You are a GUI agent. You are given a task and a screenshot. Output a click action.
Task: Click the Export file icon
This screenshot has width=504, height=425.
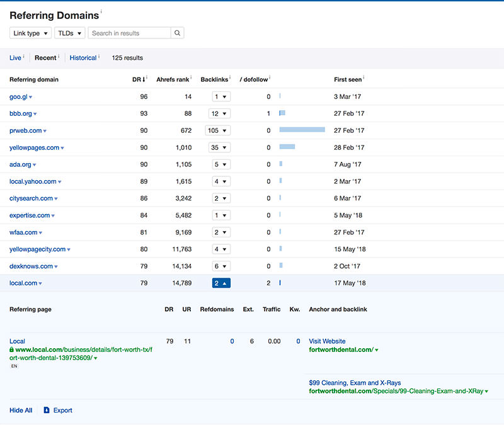pos(47,410)
